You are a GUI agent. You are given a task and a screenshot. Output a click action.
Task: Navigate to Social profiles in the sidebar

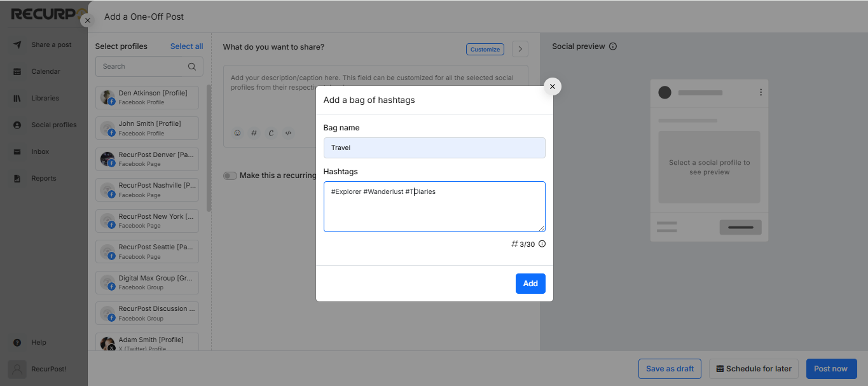44,125
